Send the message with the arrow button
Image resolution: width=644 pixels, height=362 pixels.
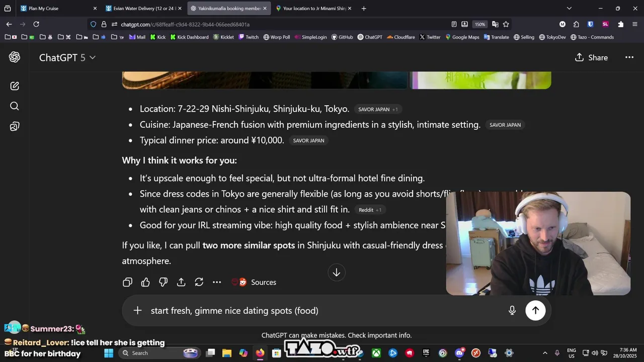pyautogui.click(x=535, y=310)
